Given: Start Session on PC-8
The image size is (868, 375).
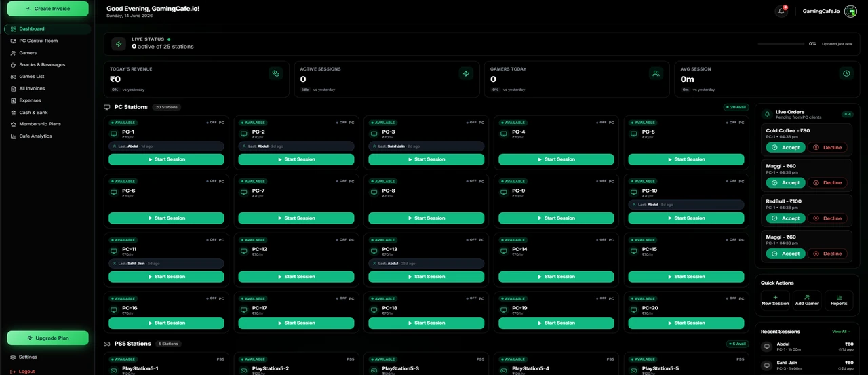Looking at the screenshot, I should click(426, 218).
